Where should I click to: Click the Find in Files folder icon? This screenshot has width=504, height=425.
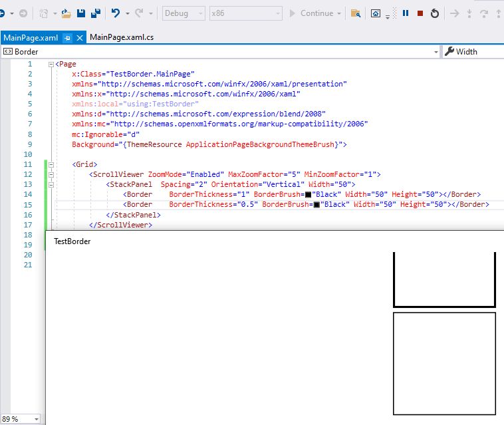(356, 13)
